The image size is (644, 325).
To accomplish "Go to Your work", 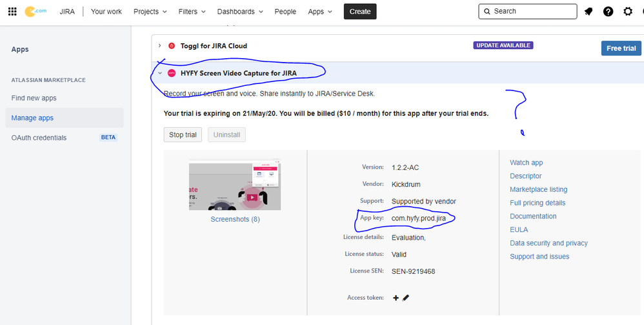I will [x=106, y=12].
